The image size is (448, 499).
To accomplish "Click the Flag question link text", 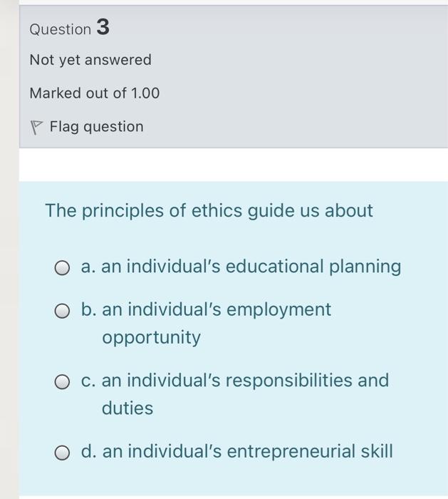I will 96,127.
